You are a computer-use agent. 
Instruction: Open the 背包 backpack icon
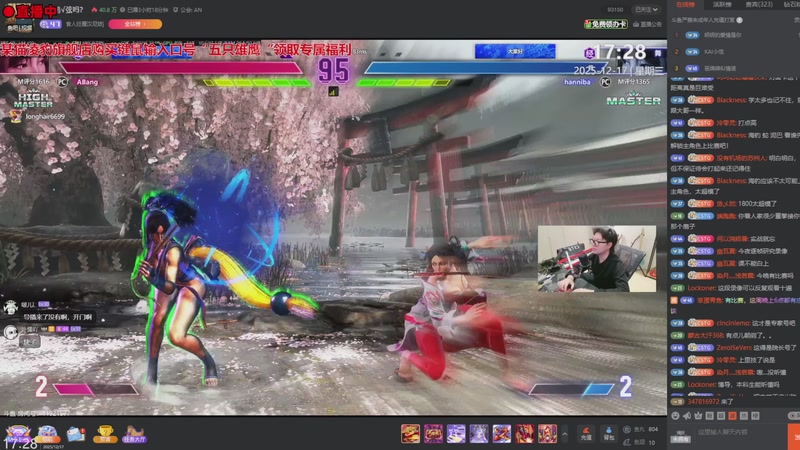point(608,434)
